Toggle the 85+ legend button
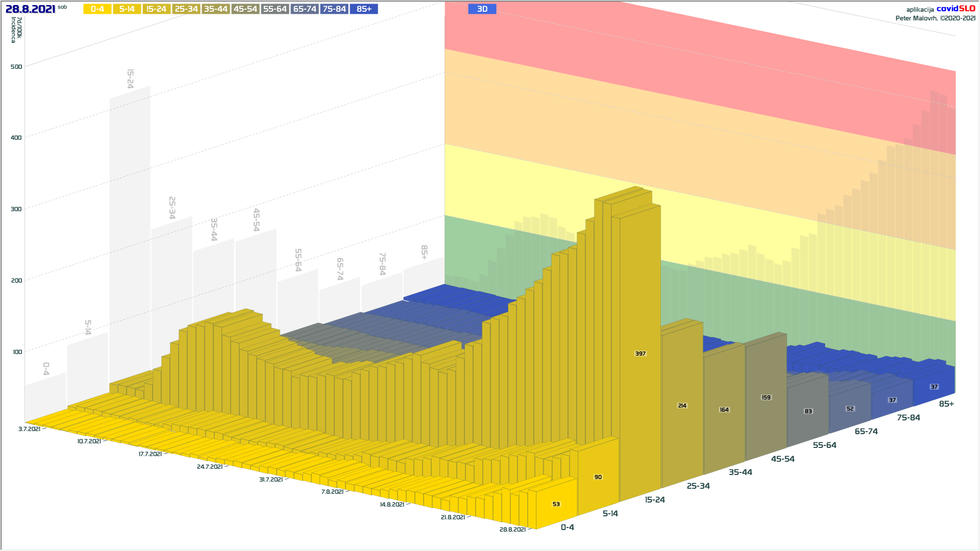Screen dimensions: 980x551 [x=364, y=9]
